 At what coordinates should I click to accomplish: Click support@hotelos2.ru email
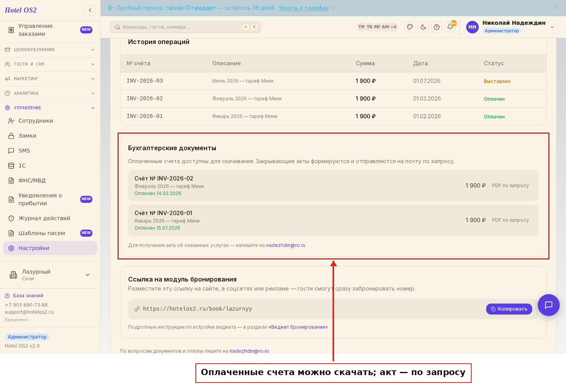coord(29,312)
